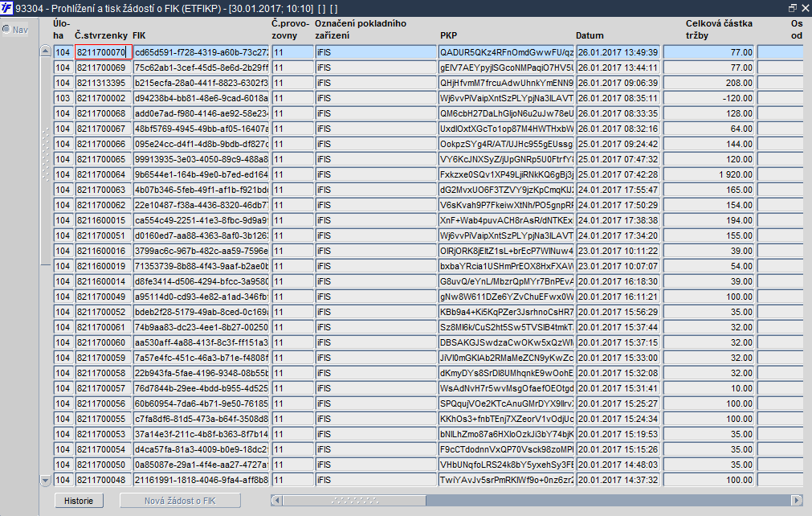The image size is (812, 516).
Task: Click amount -120.00
Action: click(708, 98)
